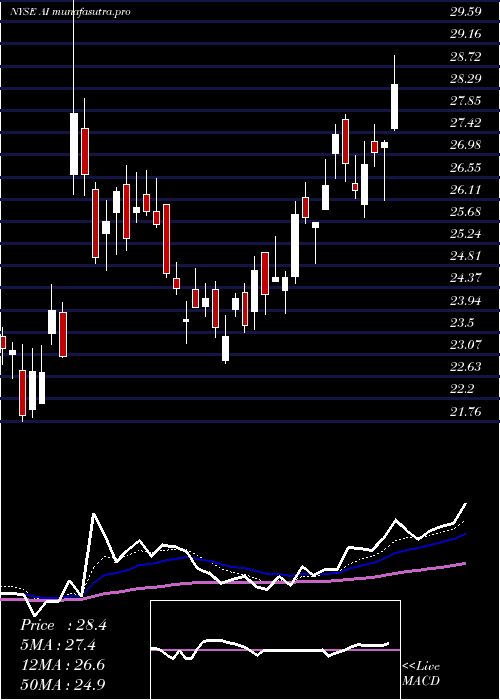500x700 pixels.
Task: Click the price label 21.76
Action: coord(466,411)
